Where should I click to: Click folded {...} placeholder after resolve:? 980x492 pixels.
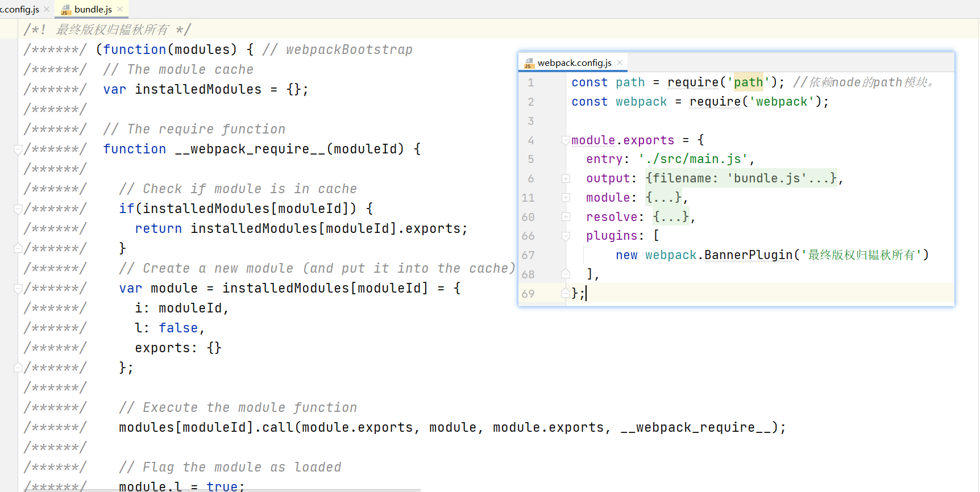(671, 217)
